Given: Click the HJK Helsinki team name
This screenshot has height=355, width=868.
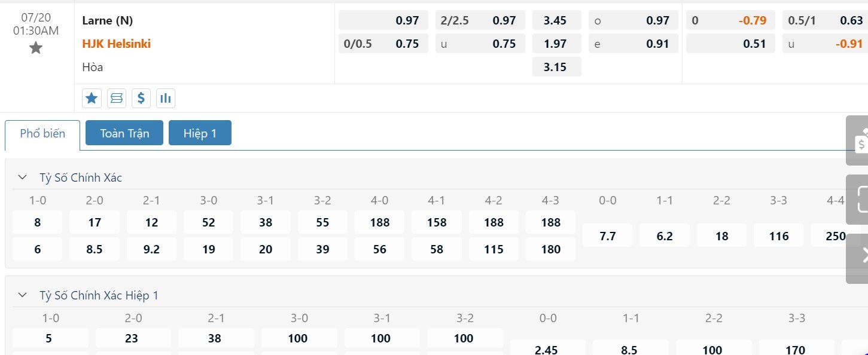Looking at the screenshot, I should tap(117, 44).
